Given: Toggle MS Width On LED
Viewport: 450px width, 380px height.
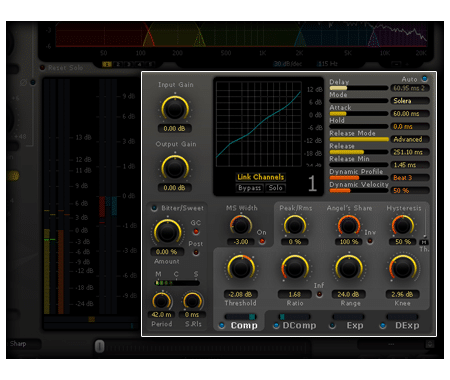Looking at the screenshot, I should pos(262,240).
